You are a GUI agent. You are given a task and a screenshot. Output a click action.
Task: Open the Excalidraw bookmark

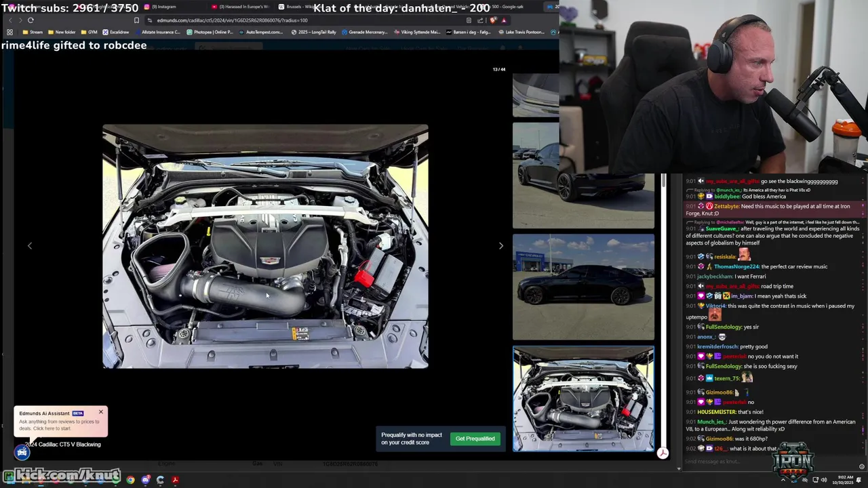click(x=116, y=32)
